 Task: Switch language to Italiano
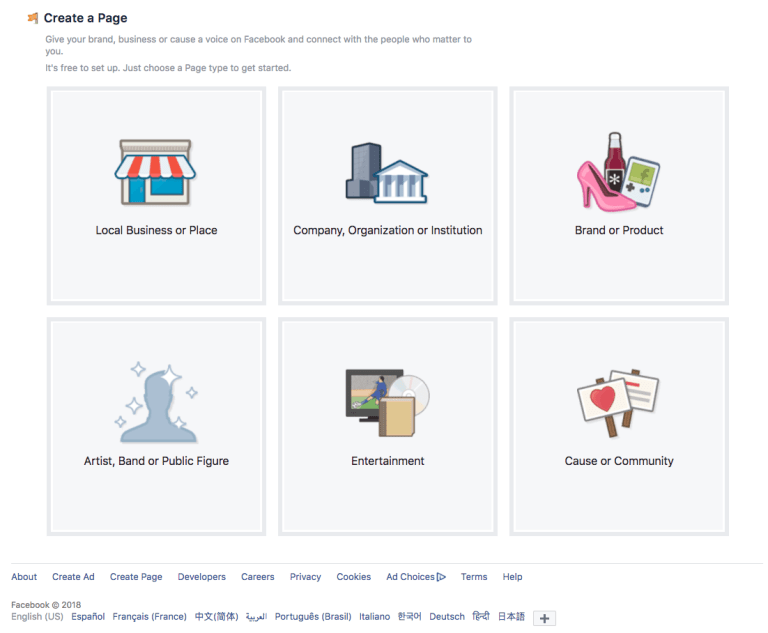tap(374, 616)
